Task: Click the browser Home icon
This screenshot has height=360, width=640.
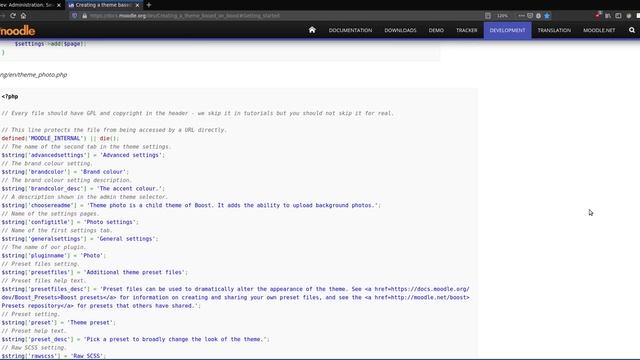Action: click(x=23, y=16)
